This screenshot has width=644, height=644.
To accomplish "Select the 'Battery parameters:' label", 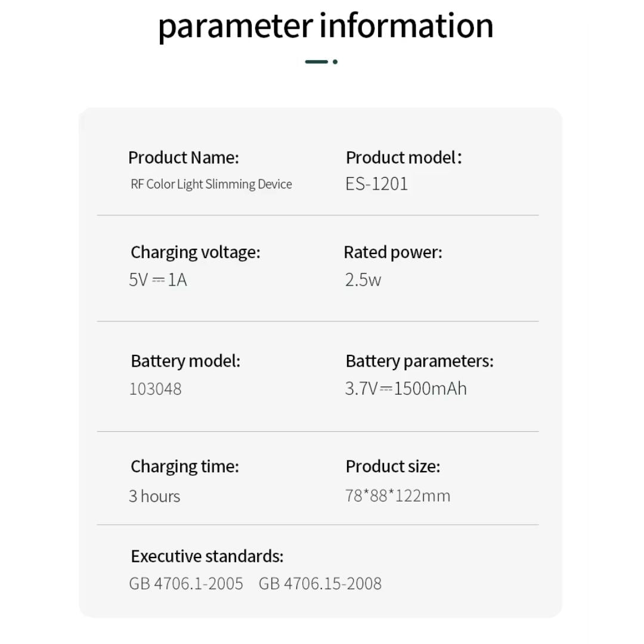I will 420,361.
